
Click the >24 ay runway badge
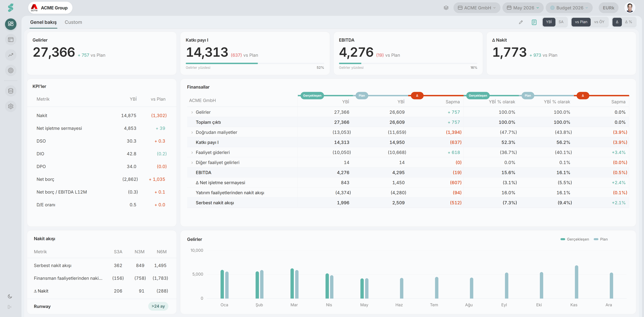[158, 306]
